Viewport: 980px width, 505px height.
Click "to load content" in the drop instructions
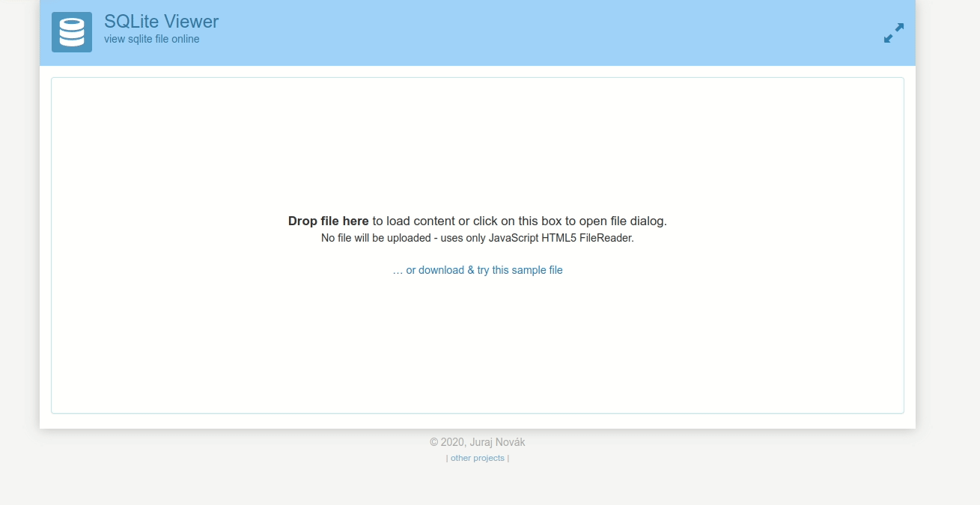point(413,221)
